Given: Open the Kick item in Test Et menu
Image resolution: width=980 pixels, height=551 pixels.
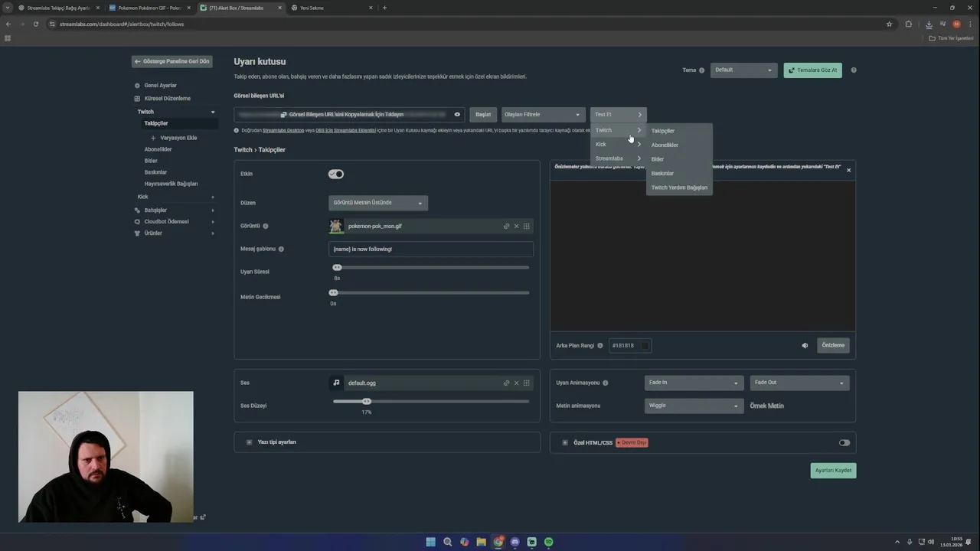Looking at the screenshot, I should pos(618,145).
